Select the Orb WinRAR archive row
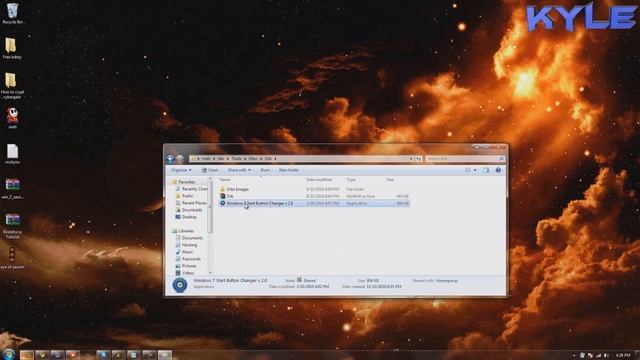 pyautogui.click(x=314, y=196)
